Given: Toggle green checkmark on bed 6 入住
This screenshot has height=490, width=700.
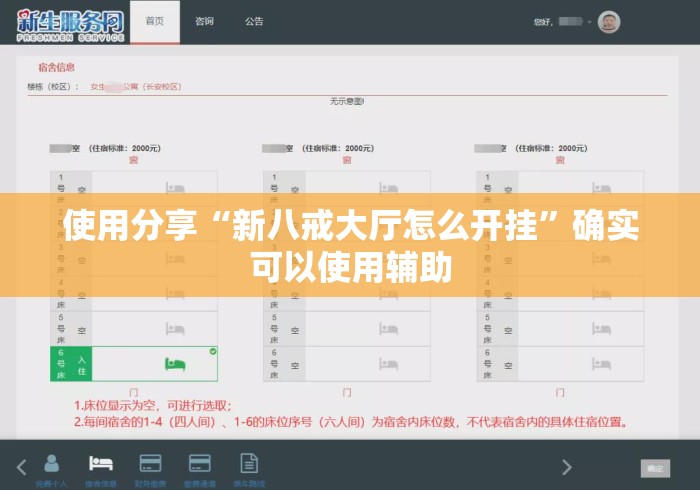Looking at the screenshot, I should 213,352.
